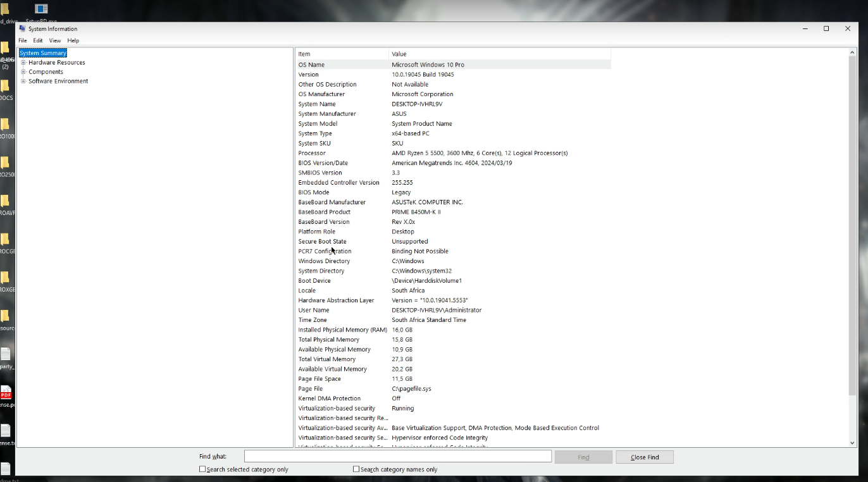The image size is (868, 482).
Task: Select the 10.0.19045 Build 19045 value
Action: [x=423, y=75]
